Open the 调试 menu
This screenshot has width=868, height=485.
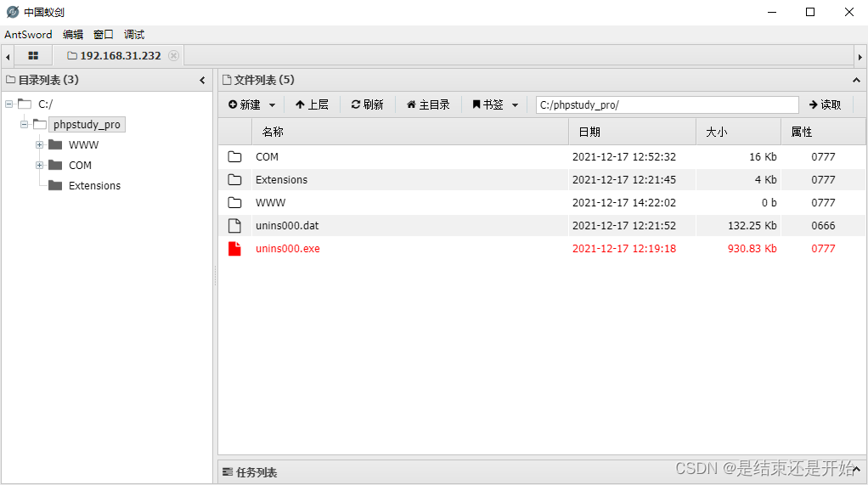tap(134, 34)
